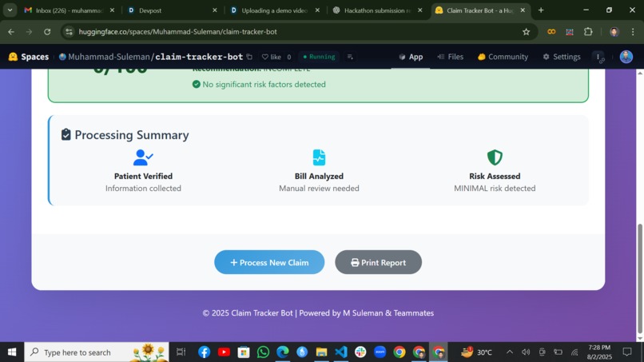Open the Muhammad-Suleman profile link
Viewport: 644px width, 362px height.
(x=109, y=57)
